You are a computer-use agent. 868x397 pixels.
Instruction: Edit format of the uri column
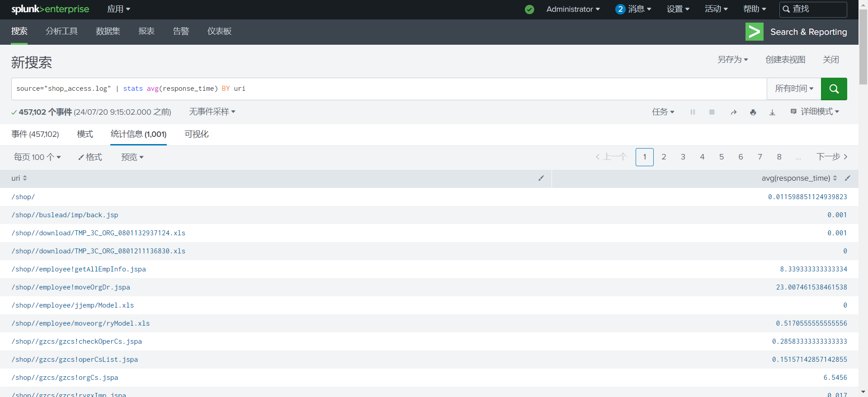pos(541,178)
